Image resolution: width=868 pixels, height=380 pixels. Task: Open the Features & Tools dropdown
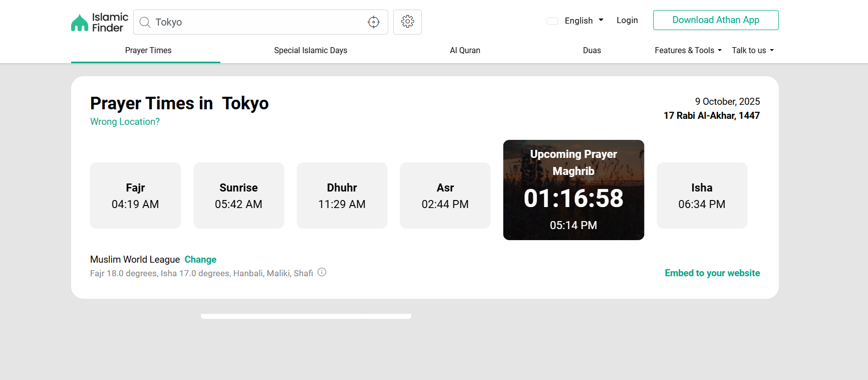click(x=688, y=50)
